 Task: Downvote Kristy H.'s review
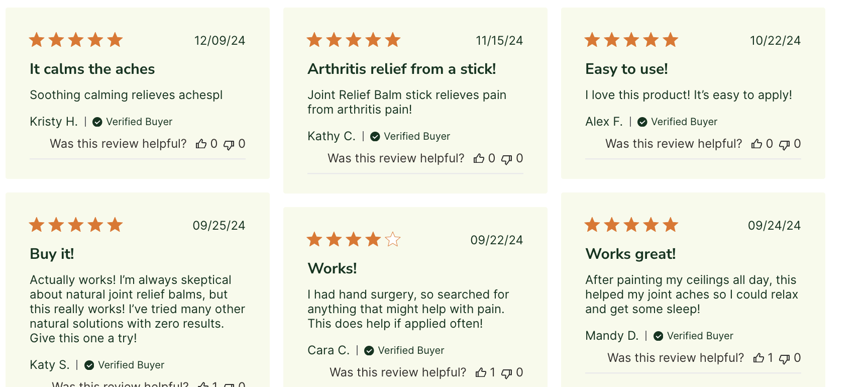click(x=229, y=145)
